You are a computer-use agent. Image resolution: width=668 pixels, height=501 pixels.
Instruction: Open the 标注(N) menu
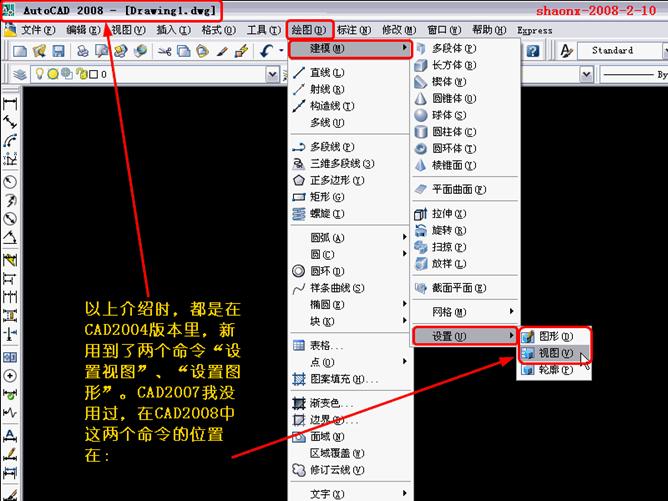coord(354,30)
